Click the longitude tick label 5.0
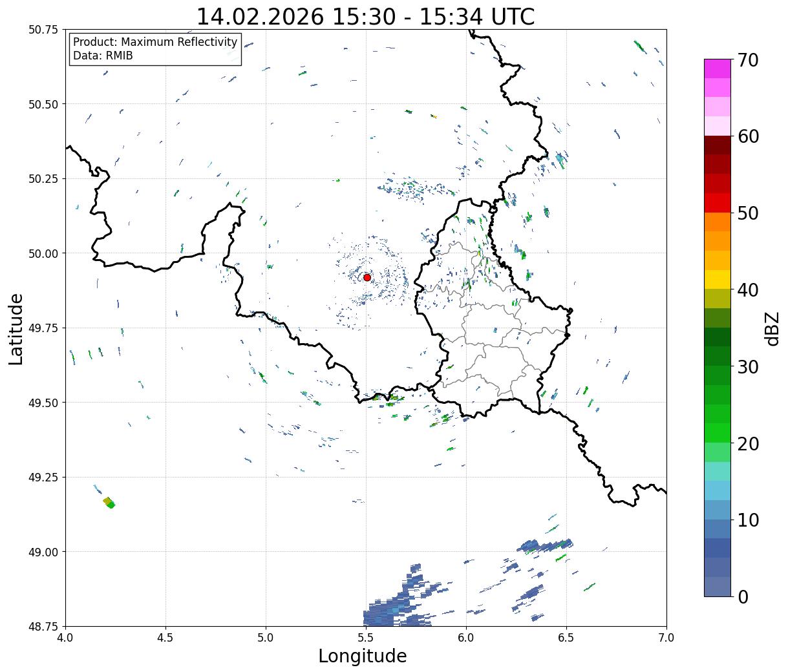 point(266,638)
